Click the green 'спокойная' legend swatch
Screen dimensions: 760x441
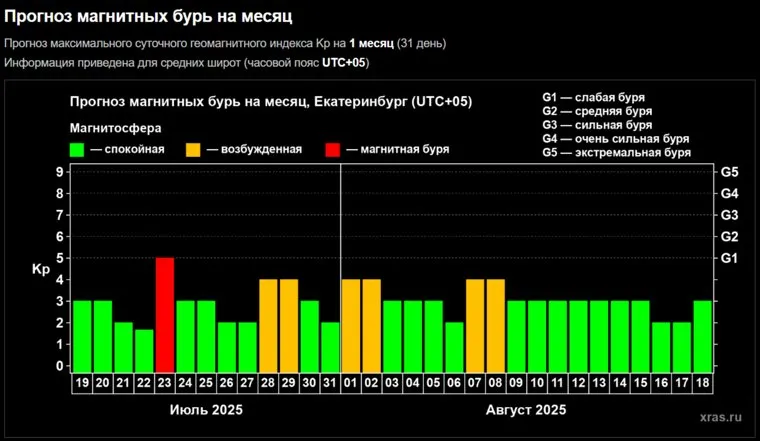(77, 149)
